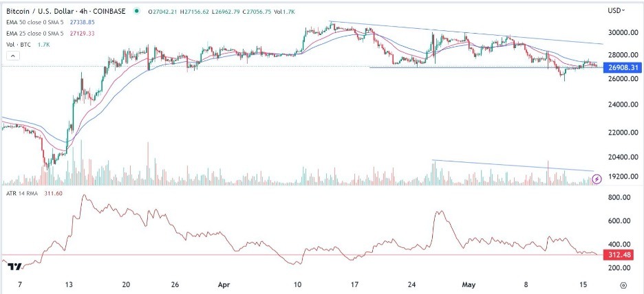
Task: Select the Vol BTC indicator legend
Action: pos(16,44)
